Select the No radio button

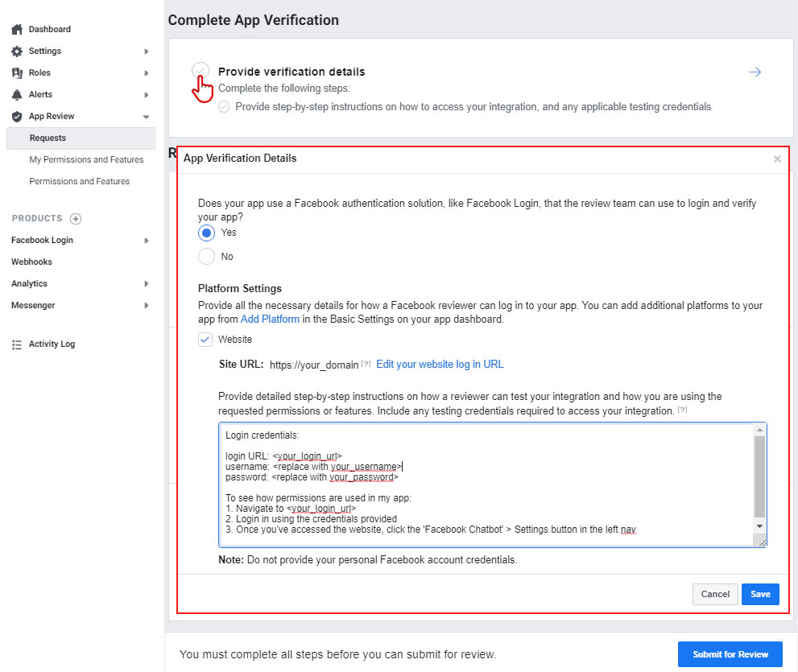tap(206, 257)
